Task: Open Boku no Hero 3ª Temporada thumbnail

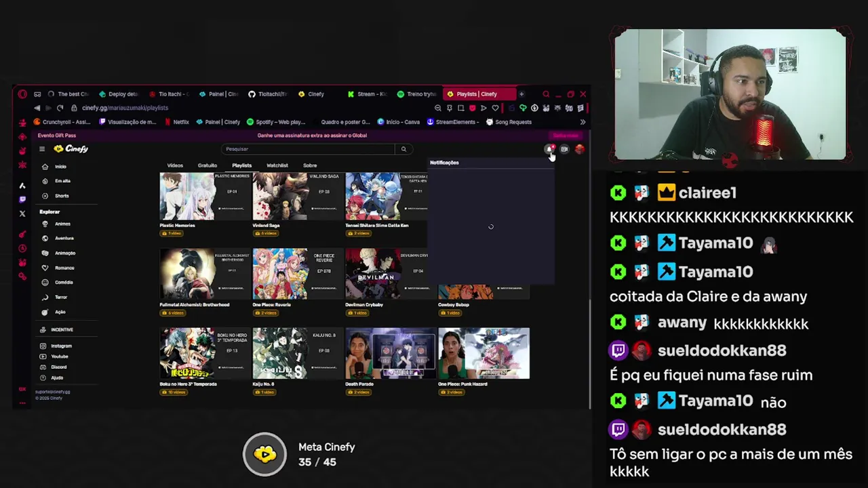Action: pos(205,353)
